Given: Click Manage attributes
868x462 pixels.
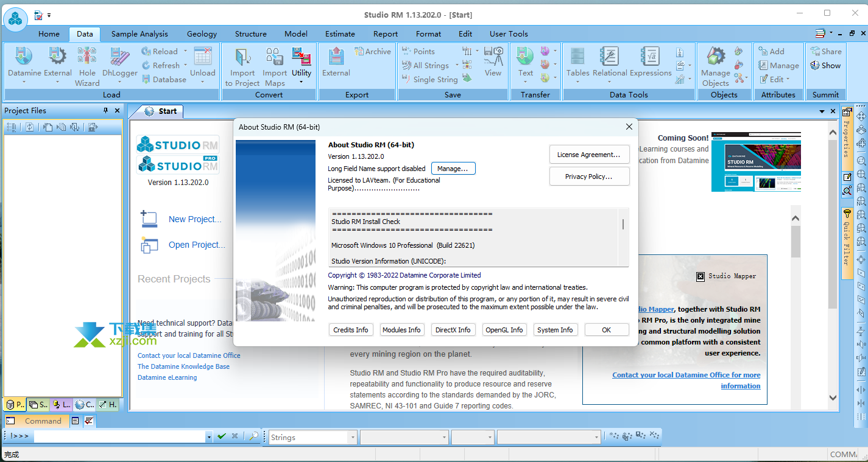Looking at the screenshot, I should [779, 66].
